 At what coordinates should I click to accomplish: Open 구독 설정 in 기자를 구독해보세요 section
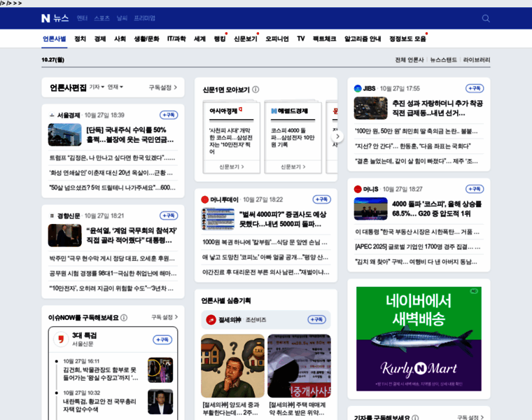[x=470, y=417]
